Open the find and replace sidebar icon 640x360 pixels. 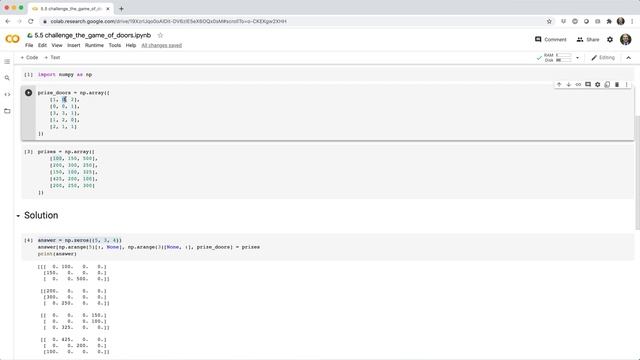tap(7, 78)
